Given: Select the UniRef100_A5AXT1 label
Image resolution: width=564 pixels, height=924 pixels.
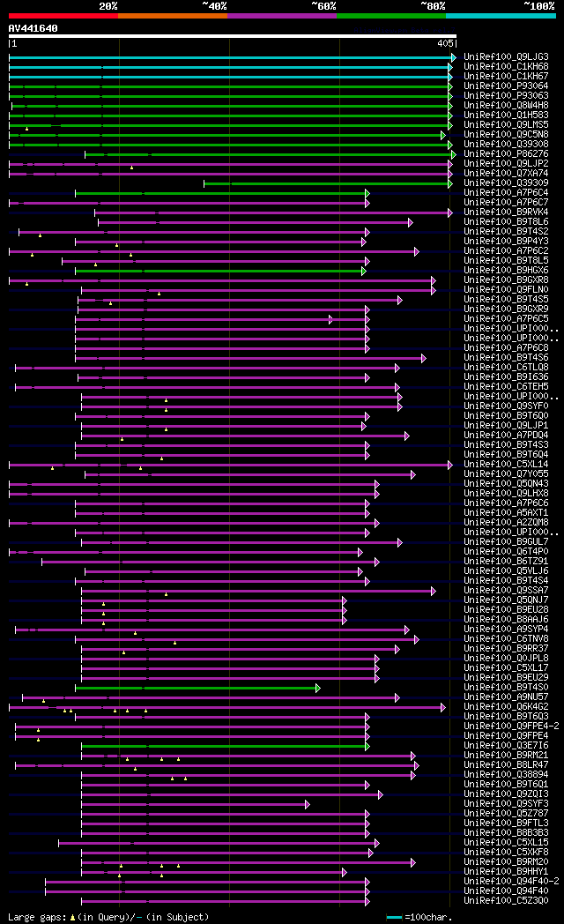Looking at the screenshot, I should (x=506, y=513).
